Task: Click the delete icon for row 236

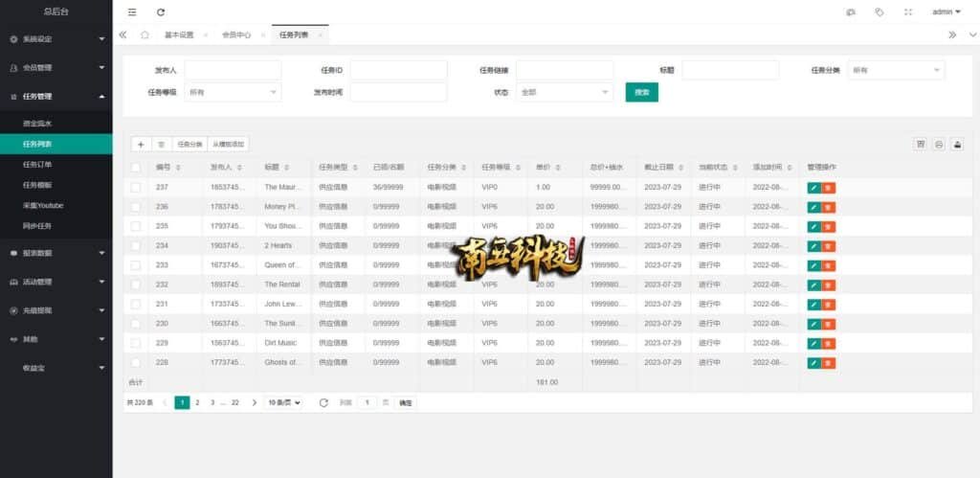Action: coord(829,207)
